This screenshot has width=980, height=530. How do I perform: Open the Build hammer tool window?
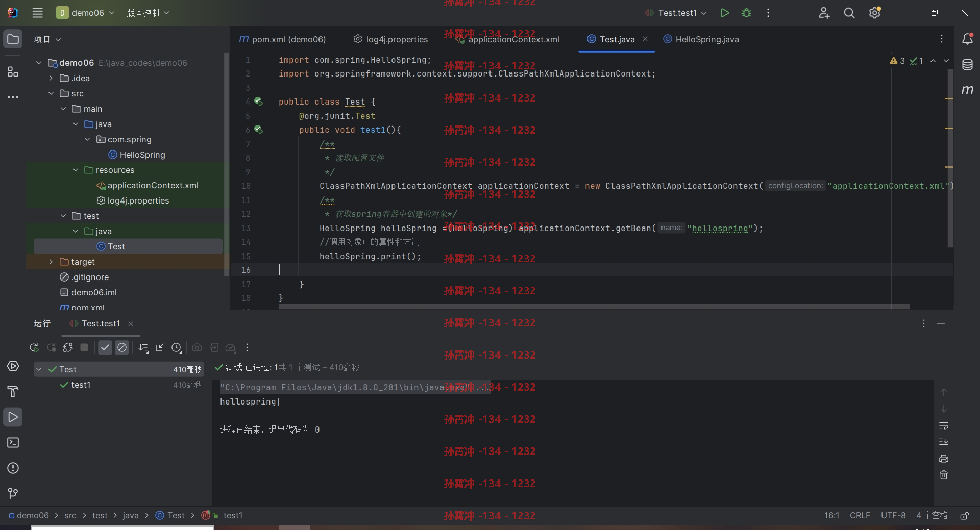(13, 392)
